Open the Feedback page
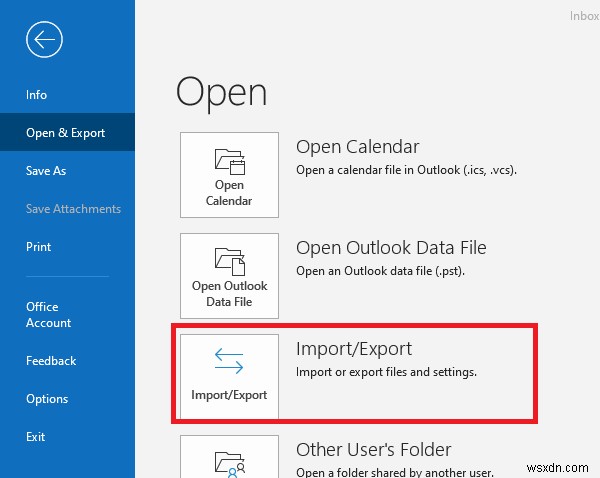The image size is (600, 478). pos(51,361)
